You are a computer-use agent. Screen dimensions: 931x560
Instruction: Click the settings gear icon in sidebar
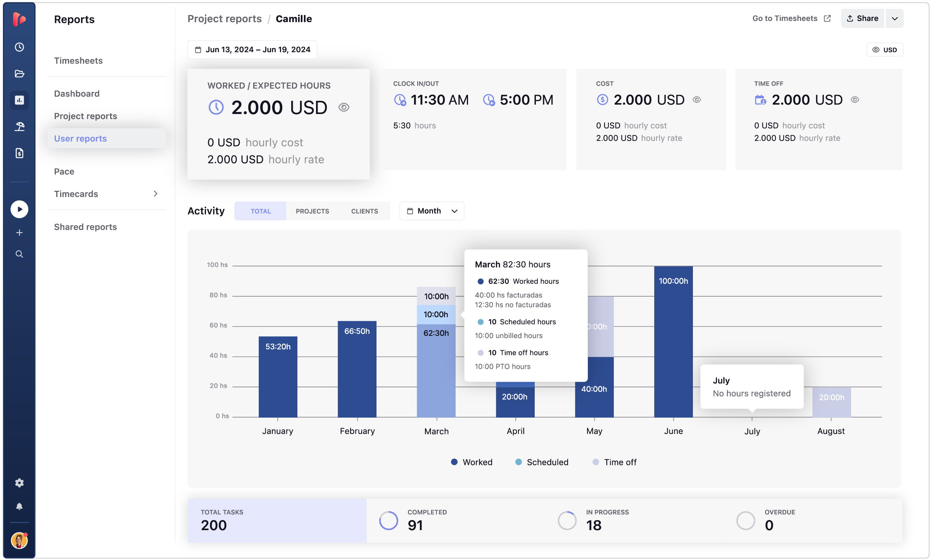[19, 483]
